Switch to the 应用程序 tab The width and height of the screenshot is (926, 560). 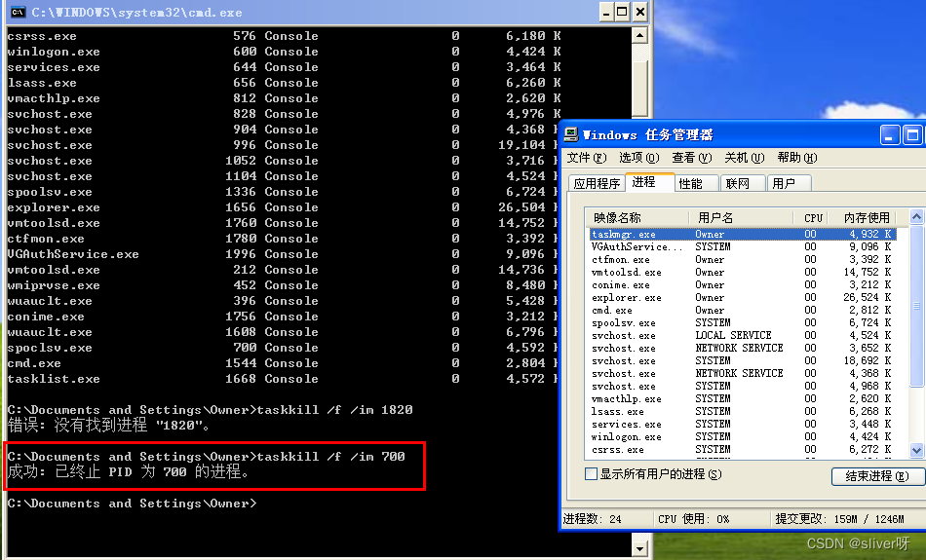(597, 183)
